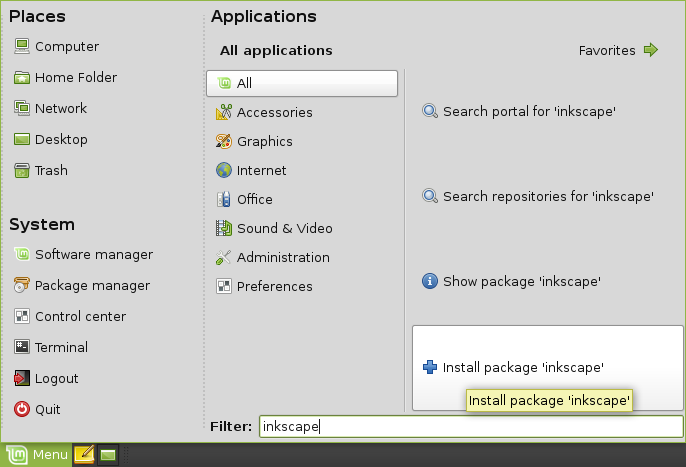Click info icon for Show package

[430, 281]
